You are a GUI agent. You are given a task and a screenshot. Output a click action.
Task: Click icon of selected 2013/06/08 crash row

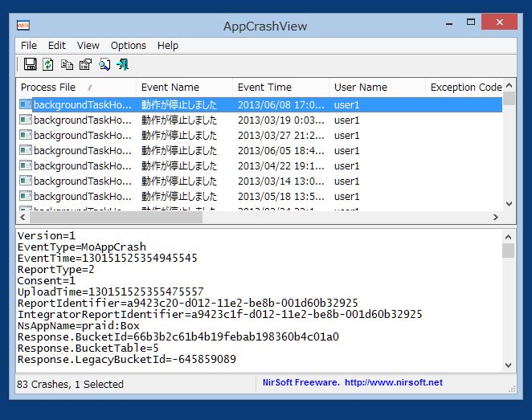tap(26, 104)
